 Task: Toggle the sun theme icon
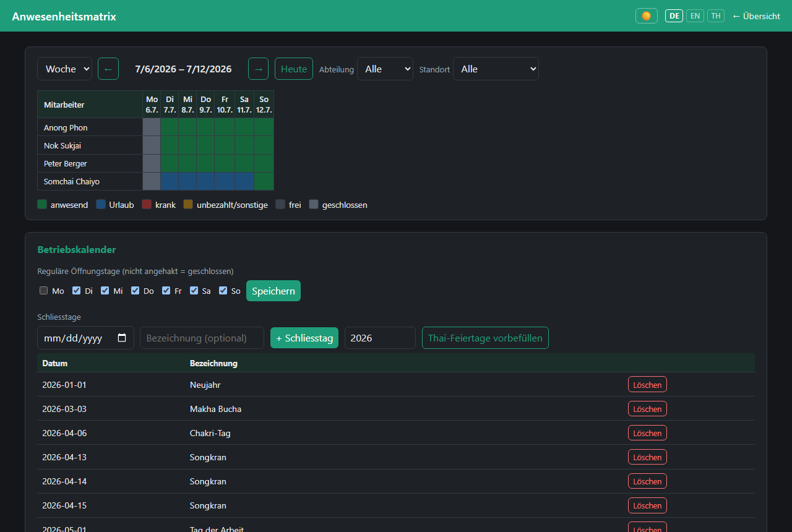coord(646,16)
